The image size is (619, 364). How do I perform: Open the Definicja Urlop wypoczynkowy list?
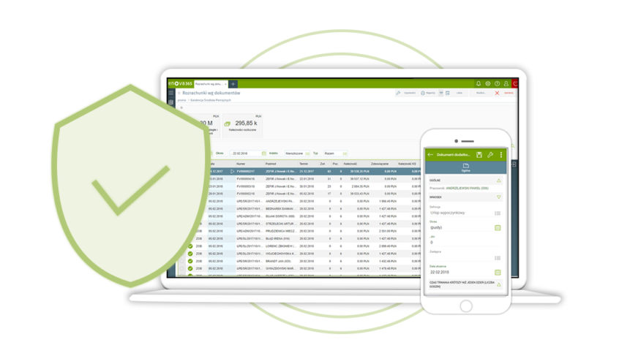[x=498, y=213]
